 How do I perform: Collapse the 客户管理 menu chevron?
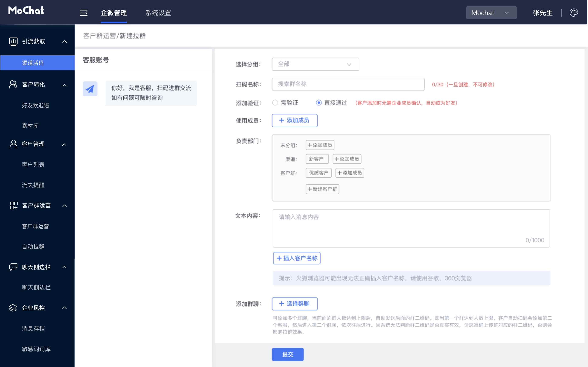point(64,145)
